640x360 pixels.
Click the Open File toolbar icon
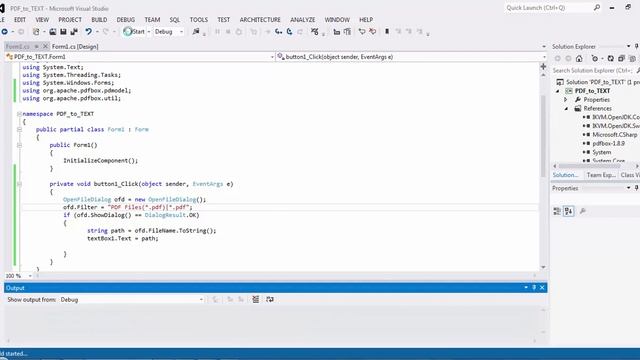click(x=53, y=31)
